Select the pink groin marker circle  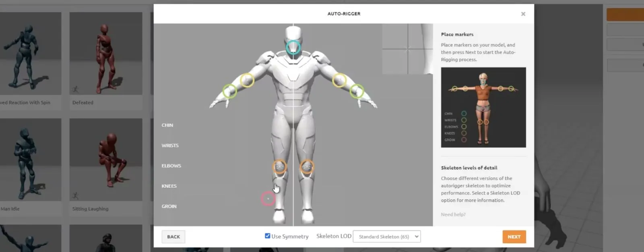[268, 199]
